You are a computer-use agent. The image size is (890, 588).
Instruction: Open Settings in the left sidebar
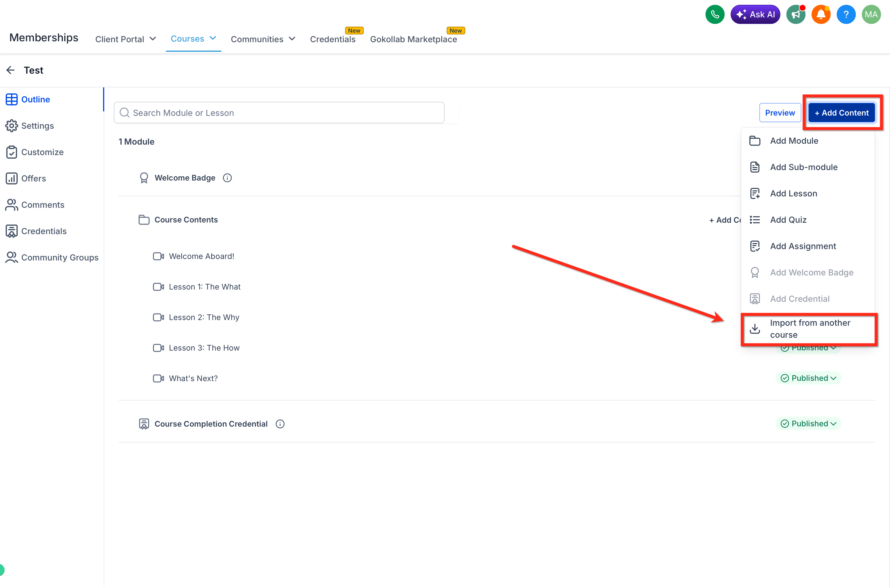click(x=37, y=126)
